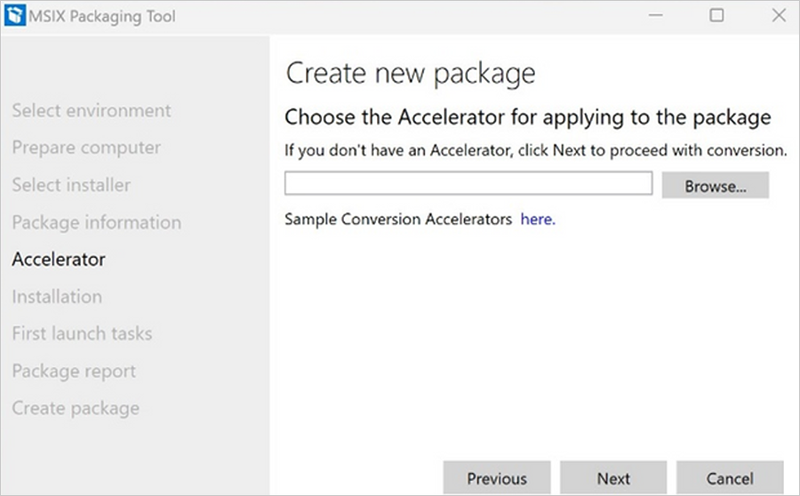The height and width of the screenshot is (496, 800).
Task: Minimize the MSIX Packaging Tool window
Action: pos(656,15)
